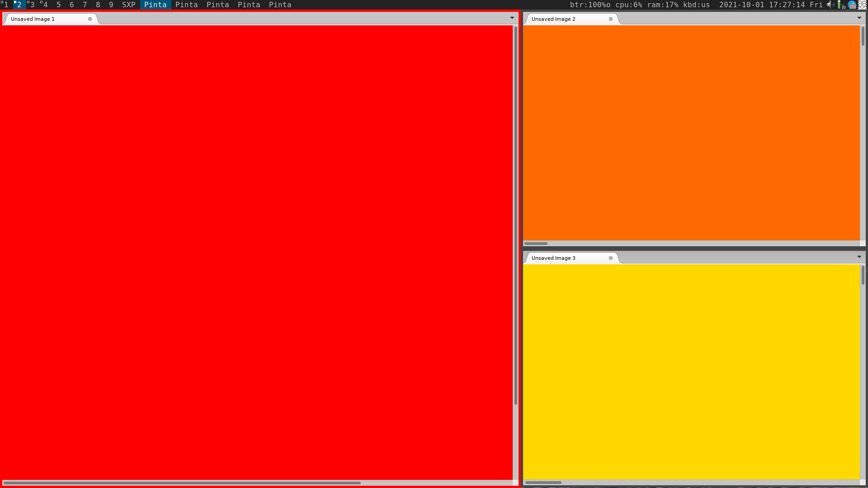
Task: Switch to workspace 4
Action: 45,5
